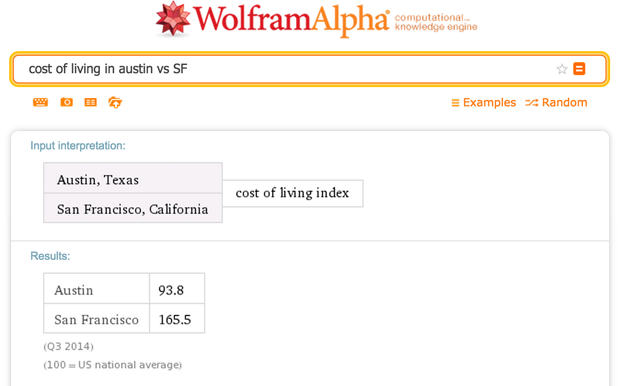Open the Random link
Image resolution: width=620 pixels, height=386 pixels.
click(564, 102)
